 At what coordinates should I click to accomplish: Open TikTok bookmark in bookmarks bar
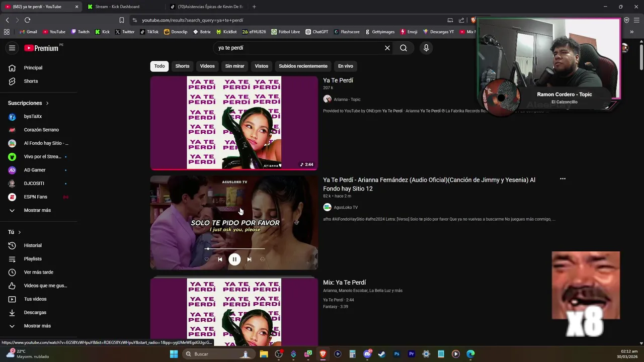coord(149,32)
